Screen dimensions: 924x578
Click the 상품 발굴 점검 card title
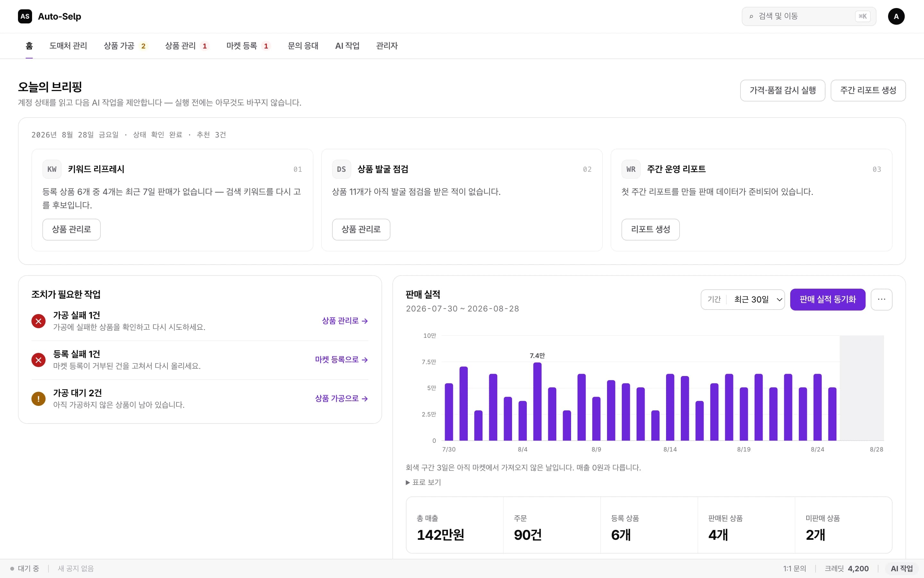tap(383, 169)
